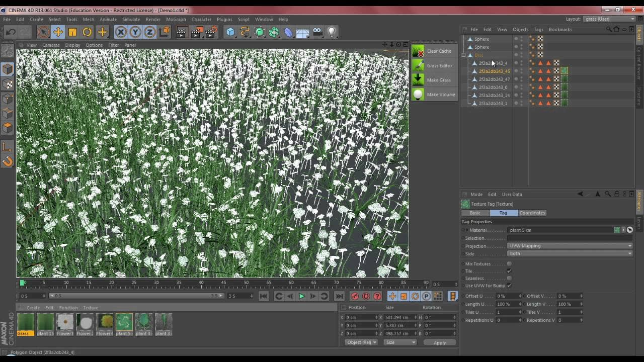
Task: Open the Edit Render Settings icon
Action: click(x=210, y=32)
